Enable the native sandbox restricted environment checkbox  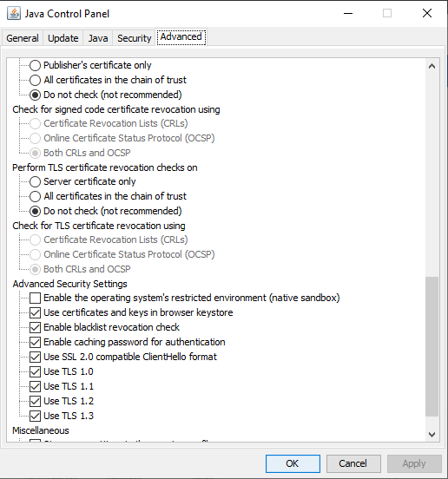coord(35,298)
